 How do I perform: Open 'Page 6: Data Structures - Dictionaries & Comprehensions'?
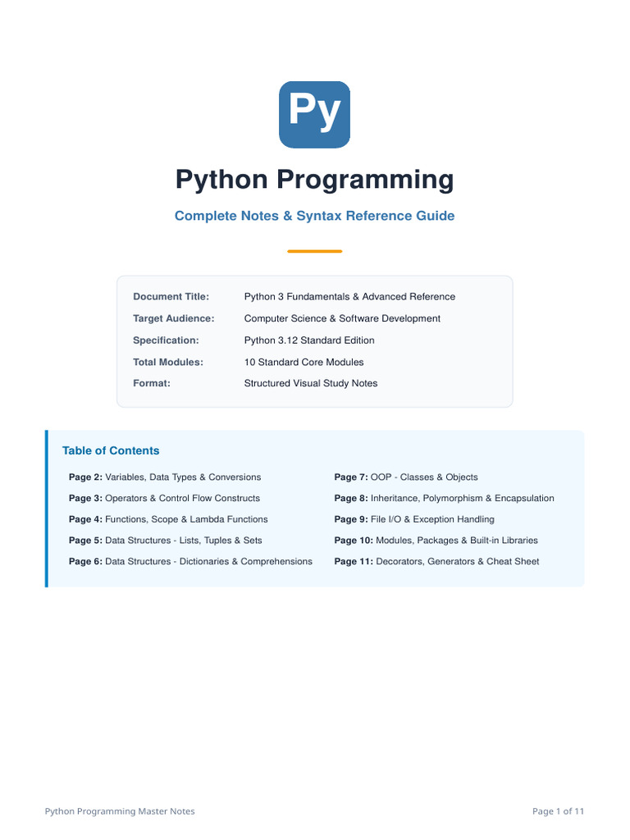[x=190, y=561]
